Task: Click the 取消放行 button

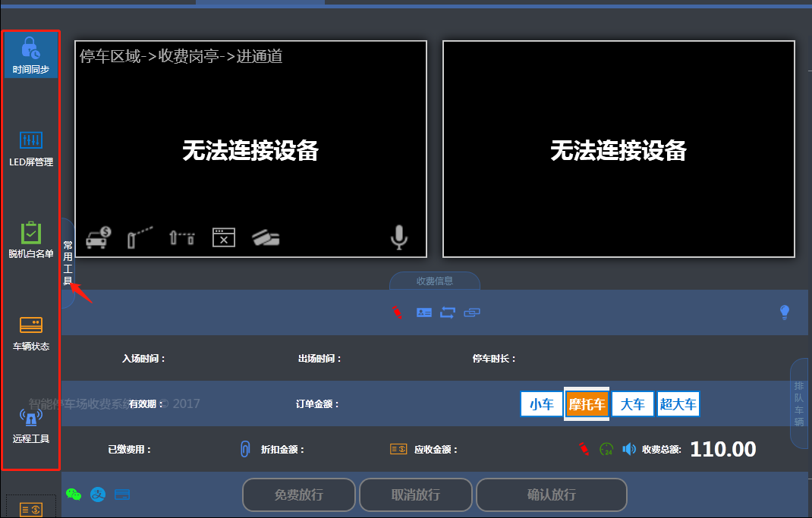Action: point(416,494)
